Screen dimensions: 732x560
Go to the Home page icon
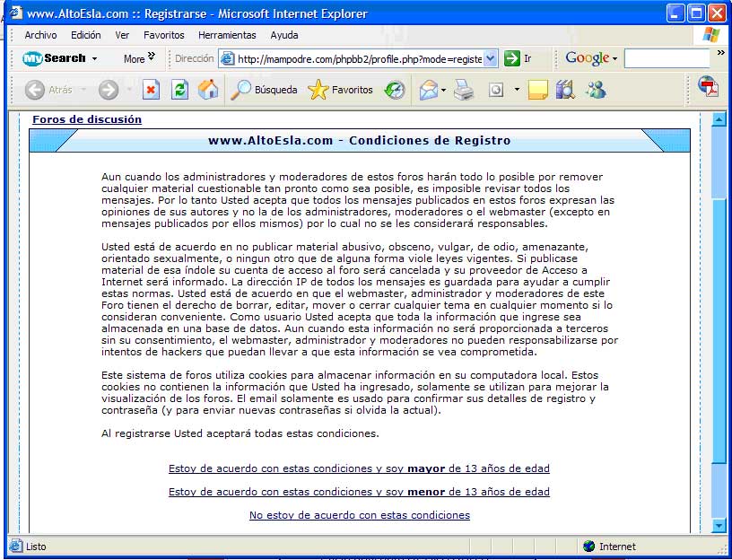[207, 90]
